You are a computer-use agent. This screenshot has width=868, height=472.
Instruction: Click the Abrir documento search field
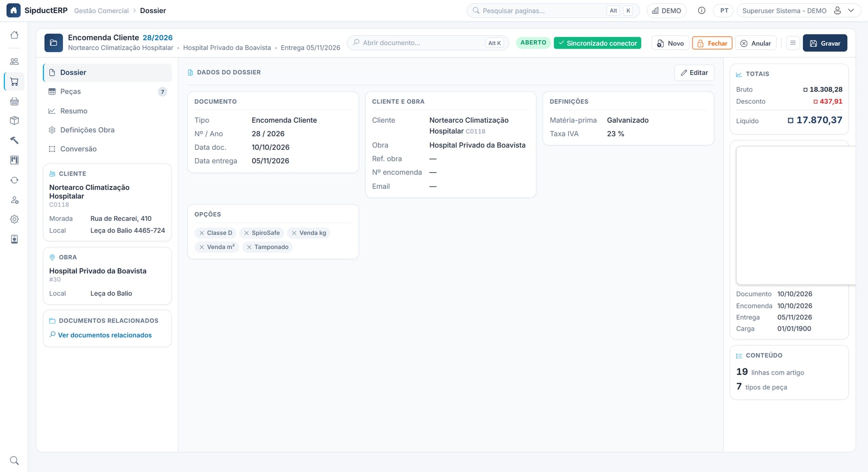(428, 42)
